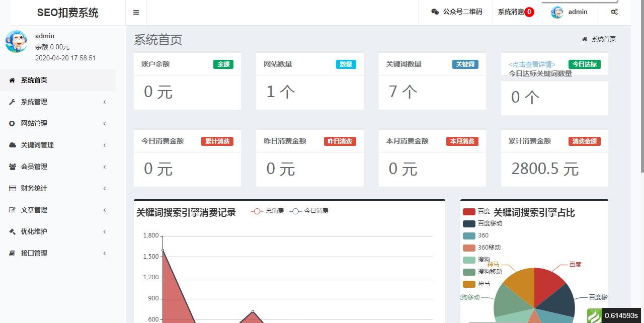
Task: Expand the 网站管理 chevron arrow
Action: 105,124
